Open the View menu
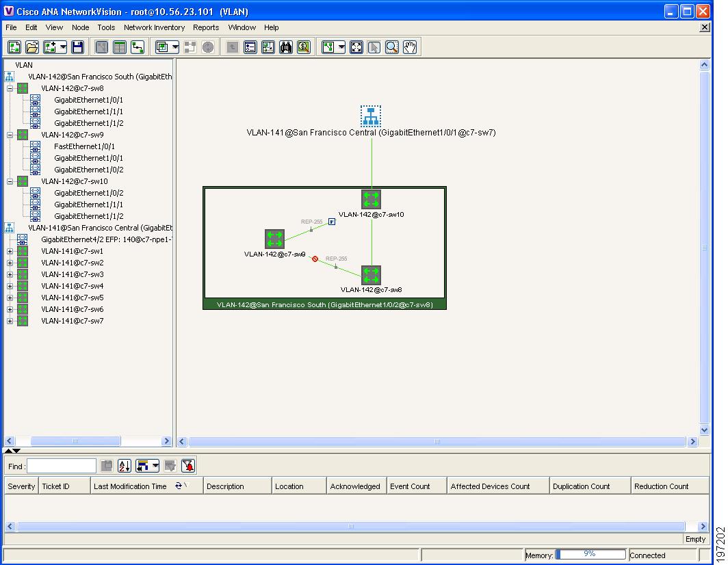 click(x=54, y=27)
